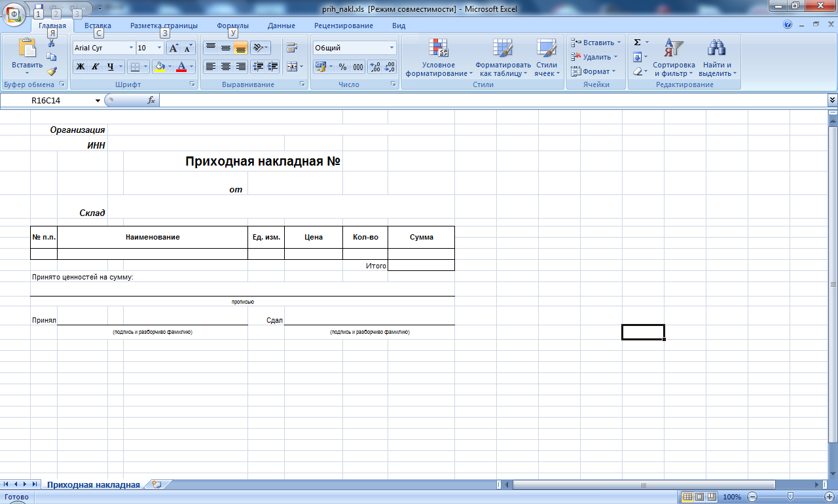838x504 pixels.
Task: Open the Вид ribbon tab
Action: (399, 26)
